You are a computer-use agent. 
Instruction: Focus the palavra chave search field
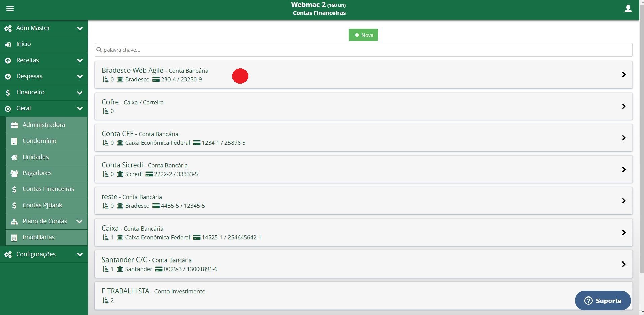coord(363,50)
